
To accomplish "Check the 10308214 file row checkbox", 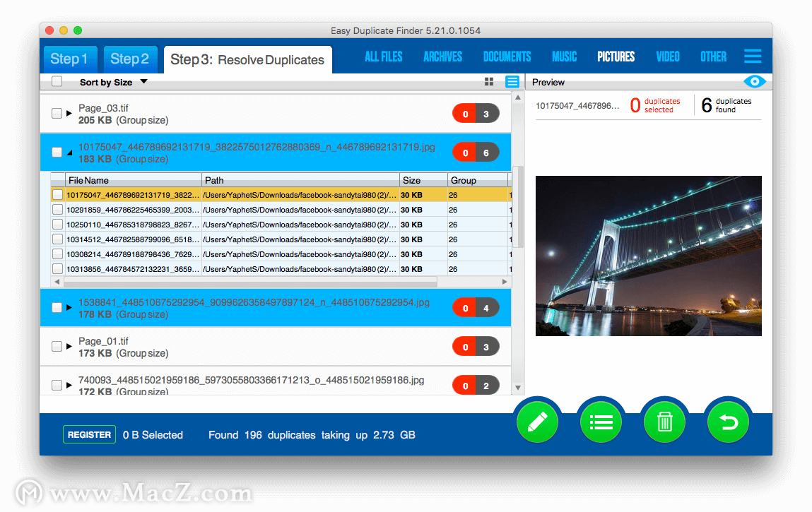I will click(x=57, y=254).
